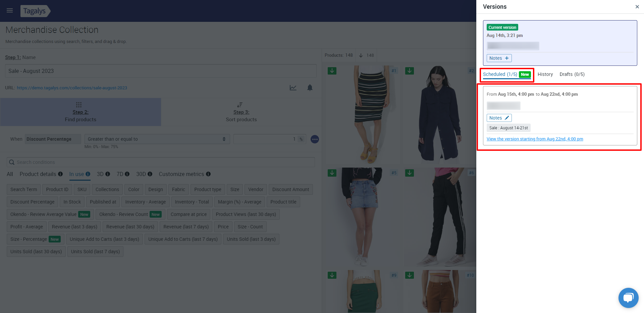Click the notification bell icon
This screenshot has height=313, width=644.
(x=310, y=88)
